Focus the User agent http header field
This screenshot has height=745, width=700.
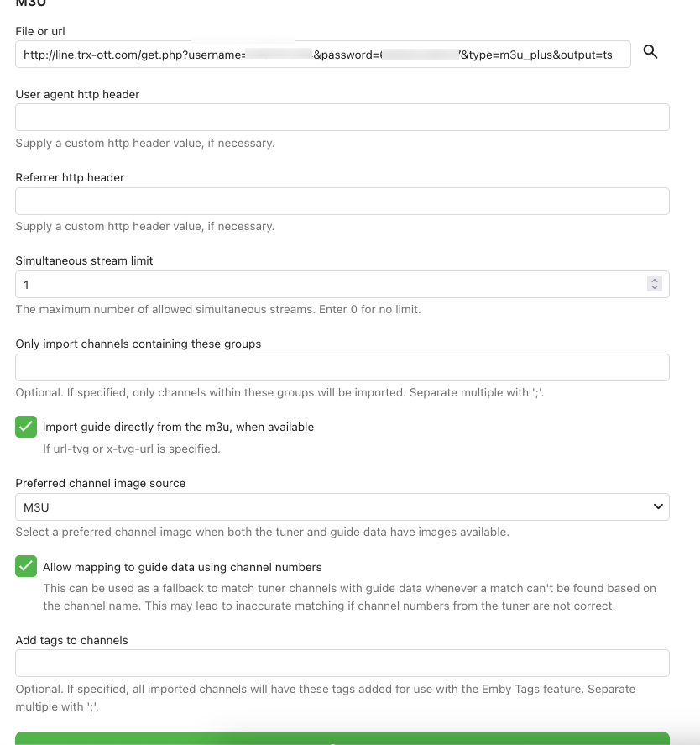pyautogui.click(x=342, y=118)
